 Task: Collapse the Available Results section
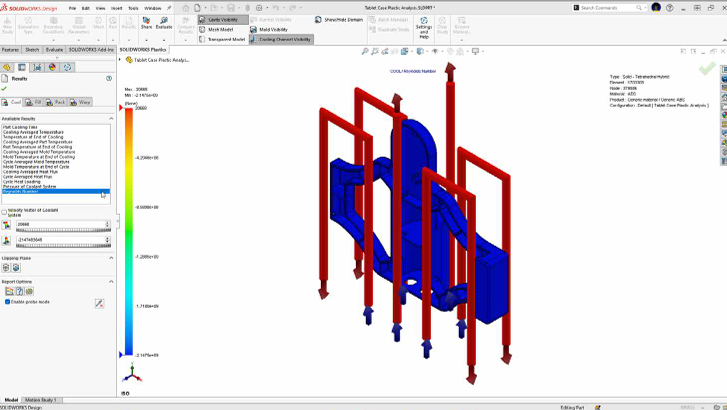(111, 119)
